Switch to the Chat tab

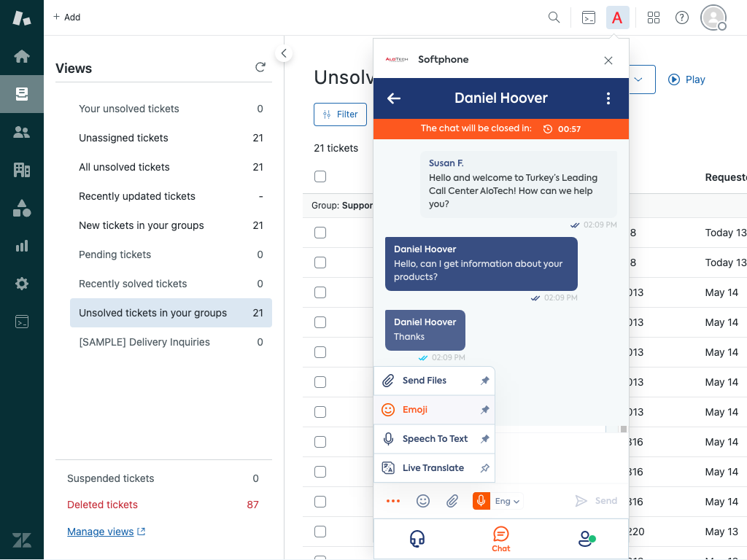(x=501, y=539)
